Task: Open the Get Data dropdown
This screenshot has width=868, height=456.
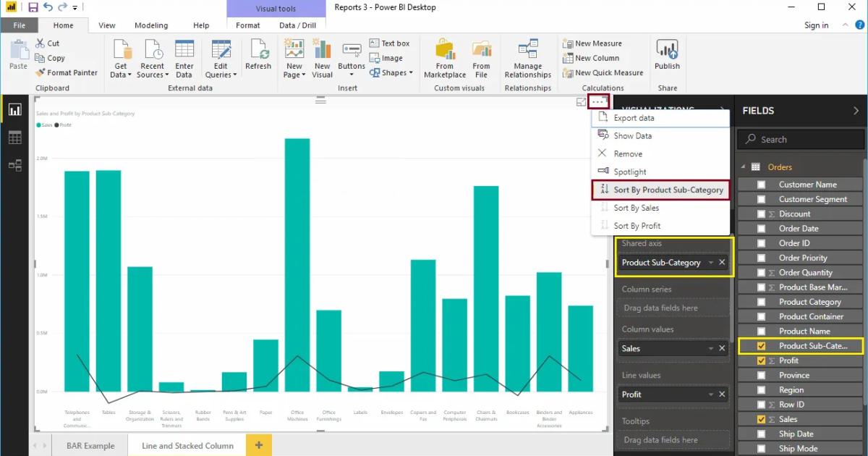Action: 120,58
